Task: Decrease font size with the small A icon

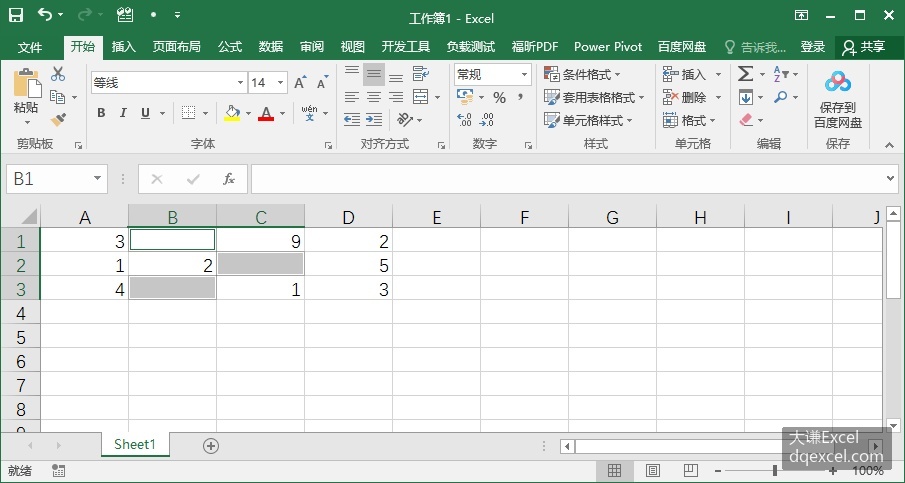Action: point(323,83)
